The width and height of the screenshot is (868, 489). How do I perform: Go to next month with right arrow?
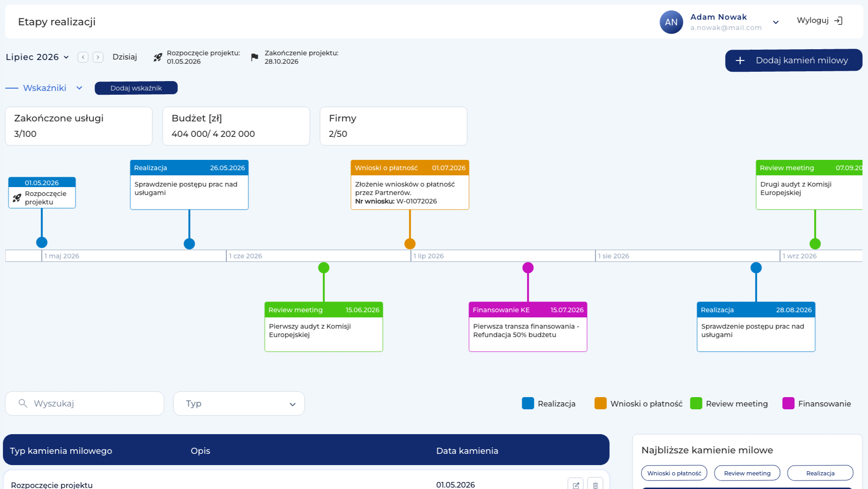coord(98,57)
